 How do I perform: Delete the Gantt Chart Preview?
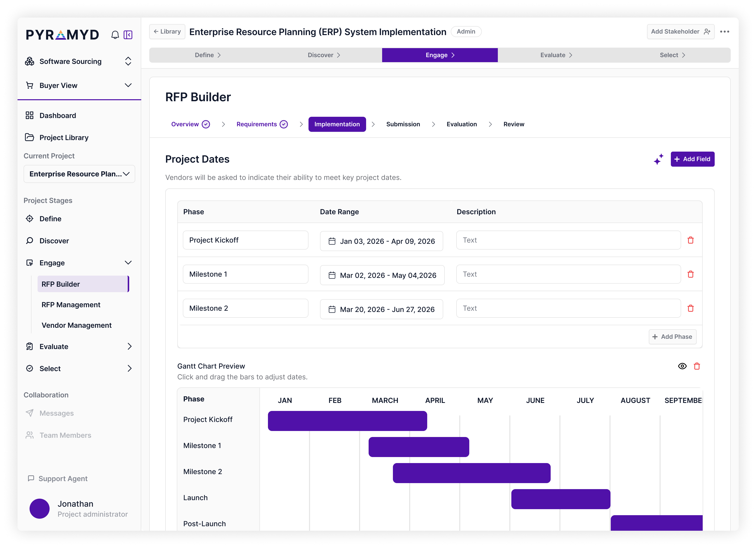point(697,366)
